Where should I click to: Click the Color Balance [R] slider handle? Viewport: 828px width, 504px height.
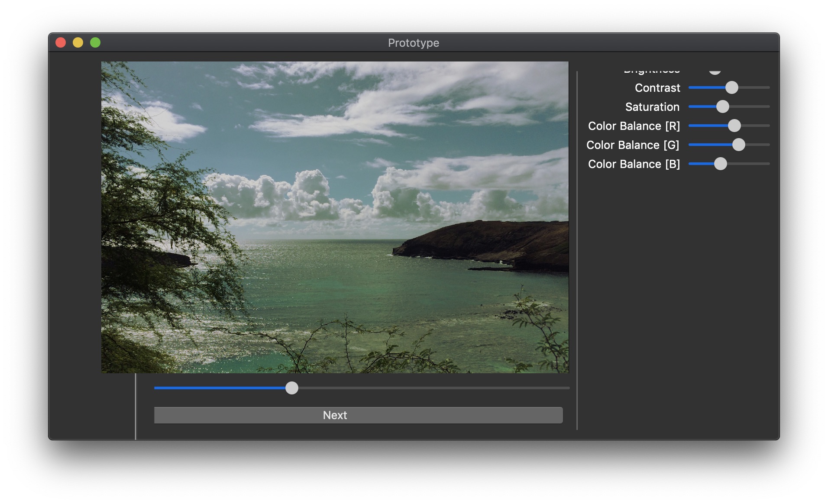pos(734,126)
